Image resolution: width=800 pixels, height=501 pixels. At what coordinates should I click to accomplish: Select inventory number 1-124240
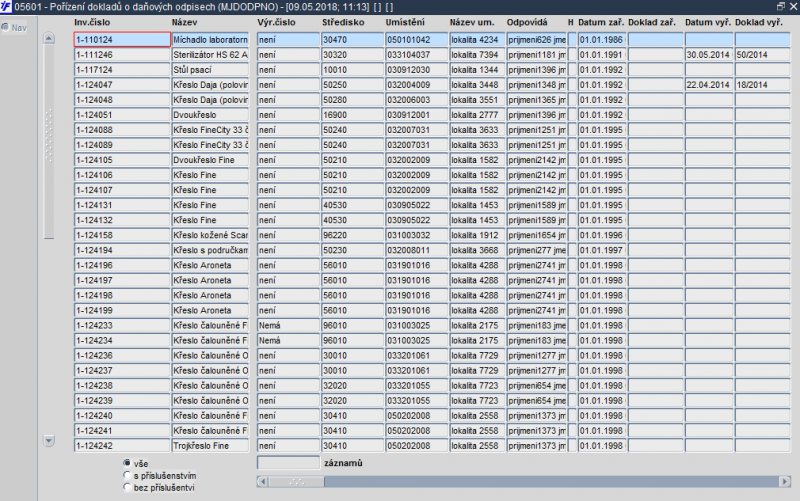pos(122,416)
